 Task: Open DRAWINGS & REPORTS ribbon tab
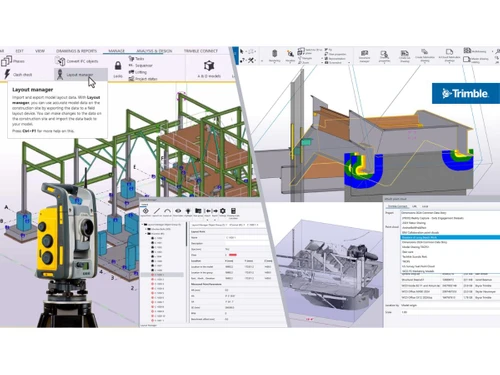click(76, 51)
